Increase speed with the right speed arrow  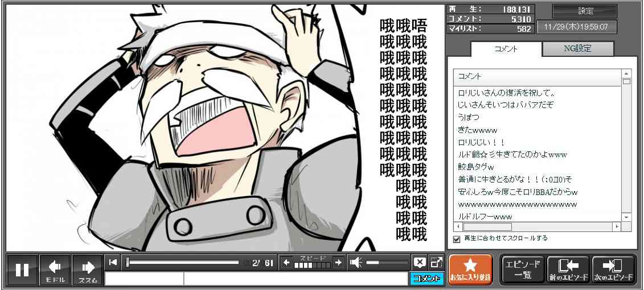coord(338,262)
